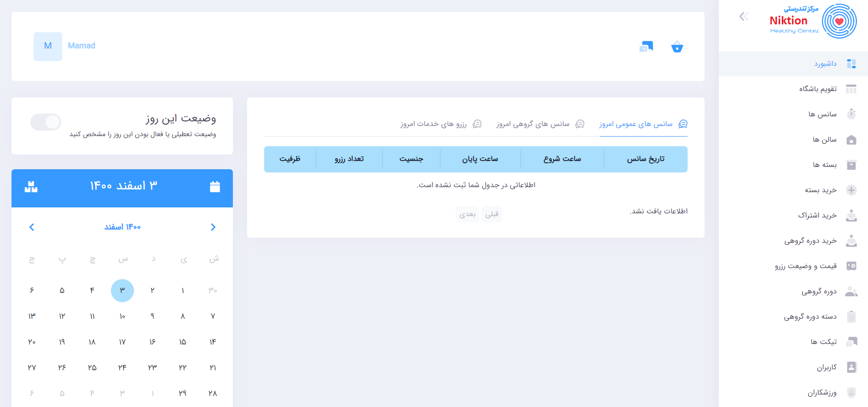Select day ۲۴ in calendar

(122, 368)
